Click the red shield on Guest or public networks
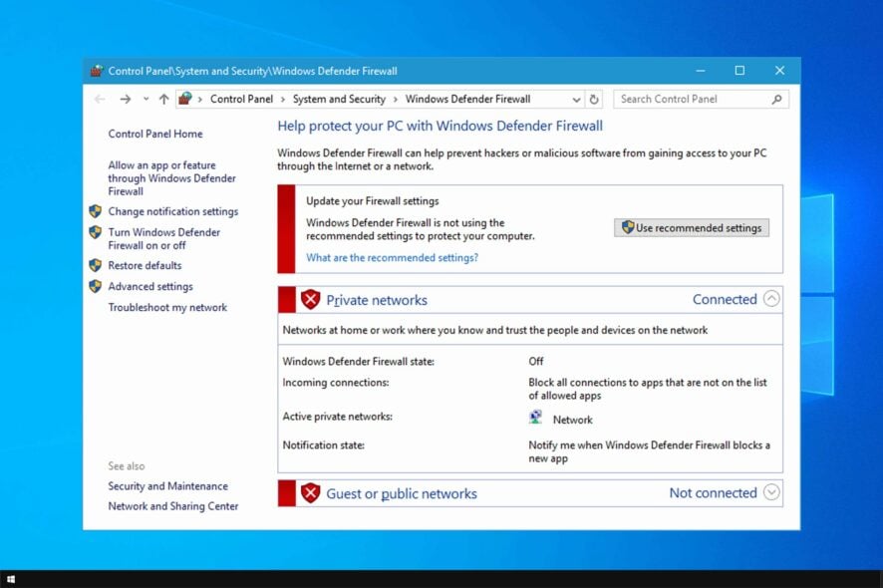This screenshot has width=883, height=588. tap(310, 492)
